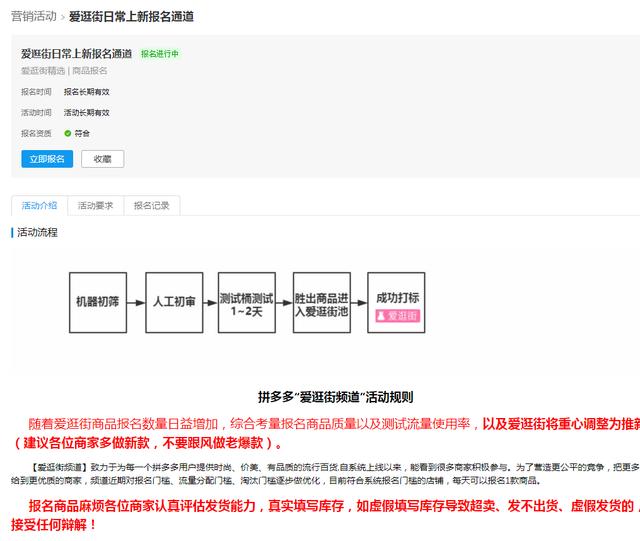The height and width of the screenshot is (541, 640).
Task: Click the 活动流程 section heading
Action: pyautogui.click(x=37, y=232)
